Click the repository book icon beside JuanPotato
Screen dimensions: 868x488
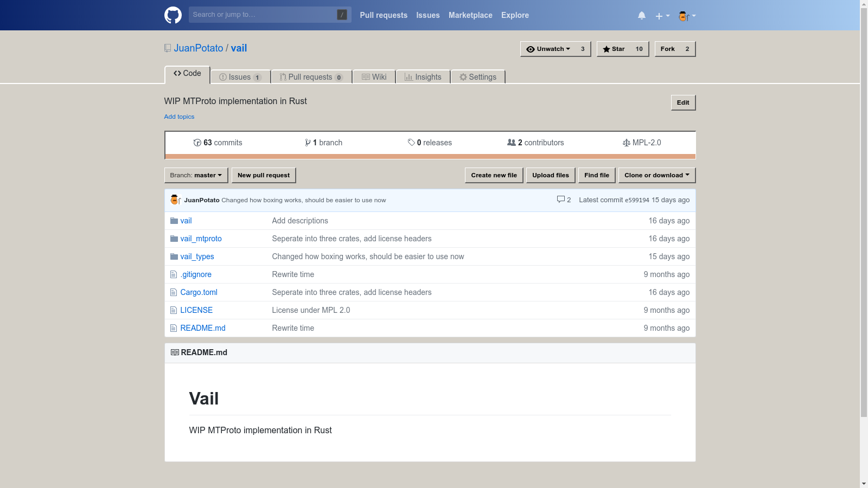point(168,48)
